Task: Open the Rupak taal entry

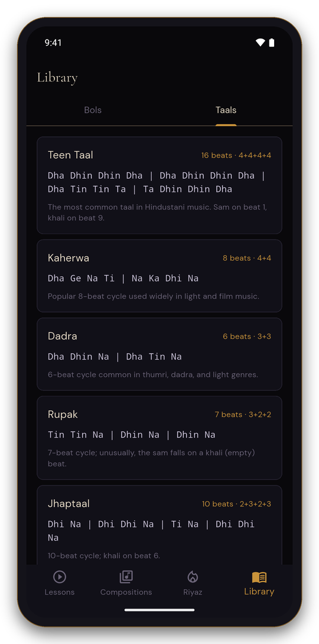Action: (159, 438)
